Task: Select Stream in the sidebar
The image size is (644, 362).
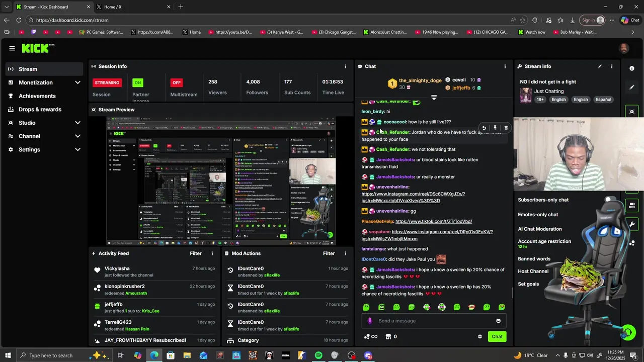Action: 44,69
